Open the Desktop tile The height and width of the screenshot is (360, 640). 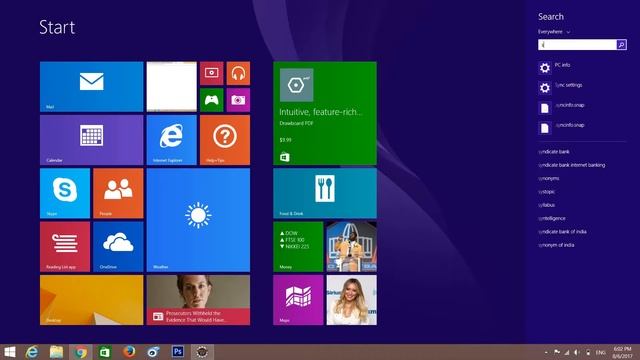tap(92, 300)
